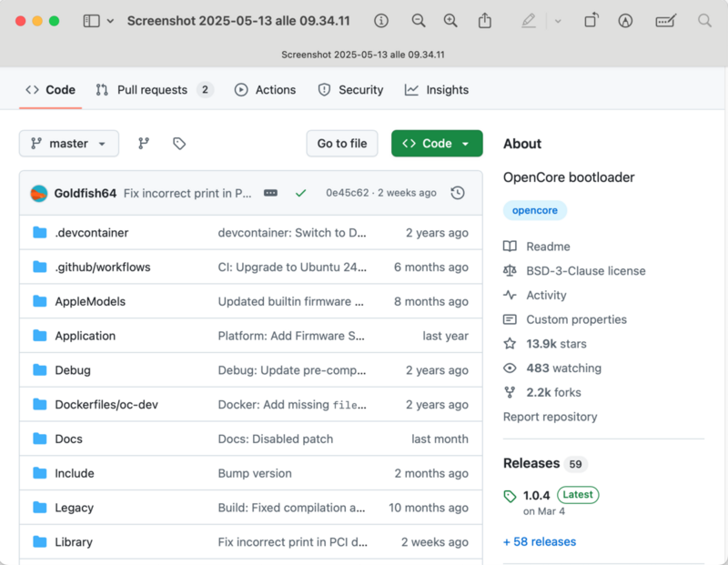Open the Library folder
728x565 pixels.
pos(74,541)
